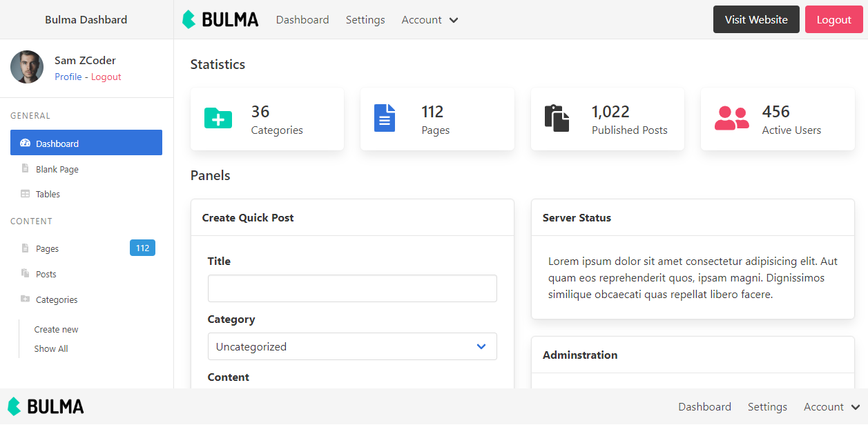Viewport: 868px width, 425px height.
Task: Open Tables from the sidebar
Action: click(86, 194)
